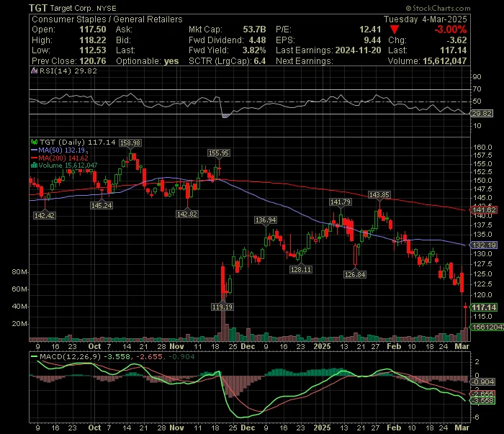Click the -3.00% percent change
The width and height of the screenshot is (504, 434).
tap(450, 30)
